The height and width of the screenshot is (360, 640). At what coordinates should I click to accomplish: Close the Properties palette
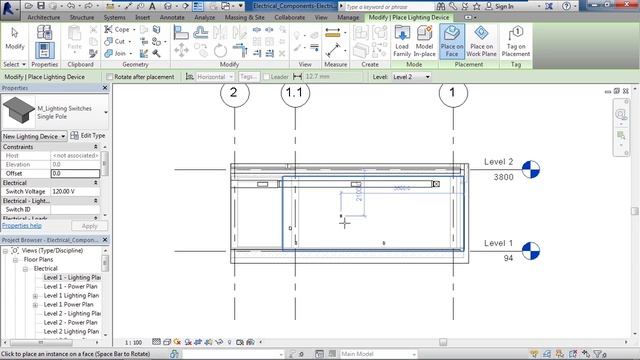click(105, 88)
